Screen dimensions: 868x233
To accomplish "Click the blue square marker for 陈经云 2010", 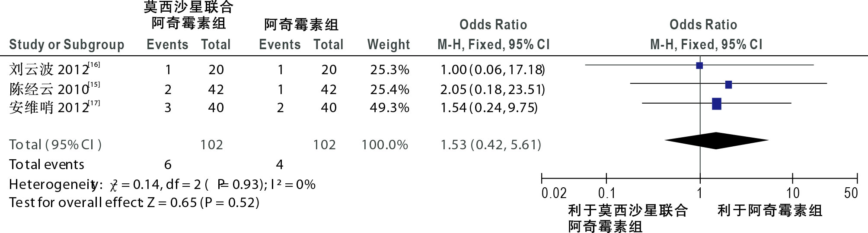I will pyautogui.click(x=728, y=85).
